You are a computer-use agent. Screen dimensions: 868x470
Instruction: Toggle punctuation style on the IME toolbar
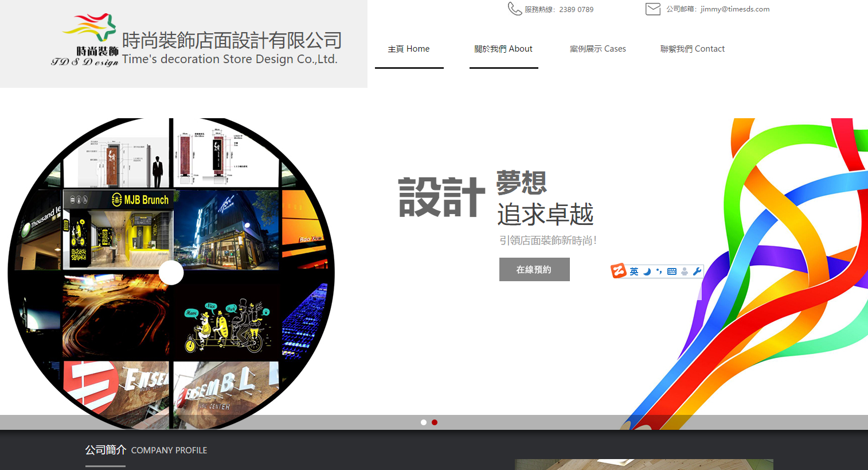(x=659, y=271)
